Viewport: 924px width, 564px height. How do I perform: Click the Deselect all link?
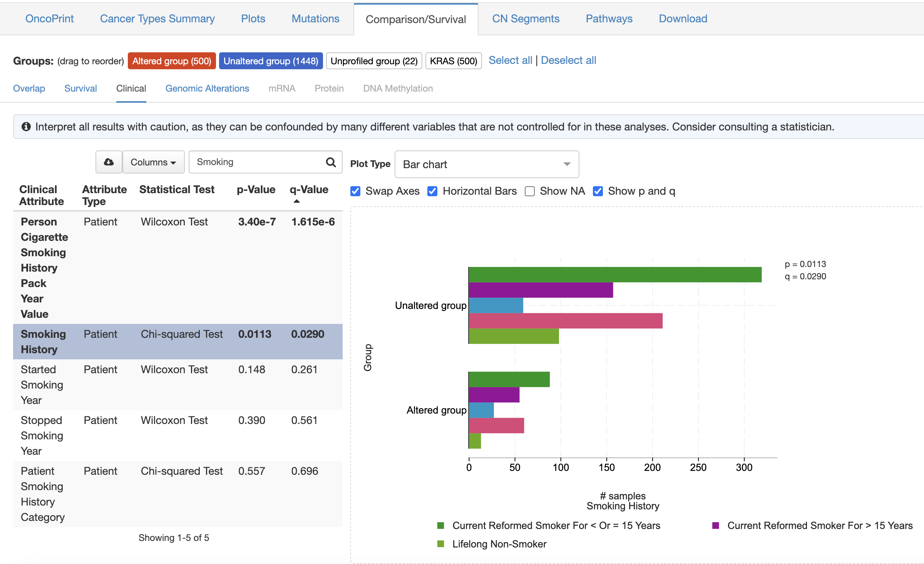(569, 60)
